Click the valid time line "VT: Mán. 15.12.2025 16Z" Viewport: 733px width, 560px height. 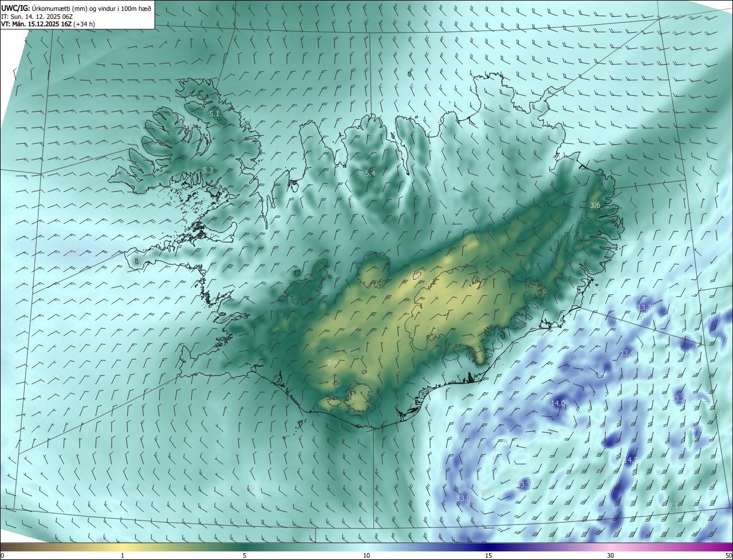coord(36,24)
